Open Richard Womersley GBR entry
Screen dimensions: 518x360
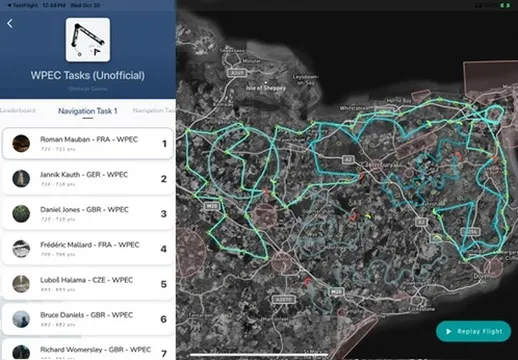click(x=88, y=350)
